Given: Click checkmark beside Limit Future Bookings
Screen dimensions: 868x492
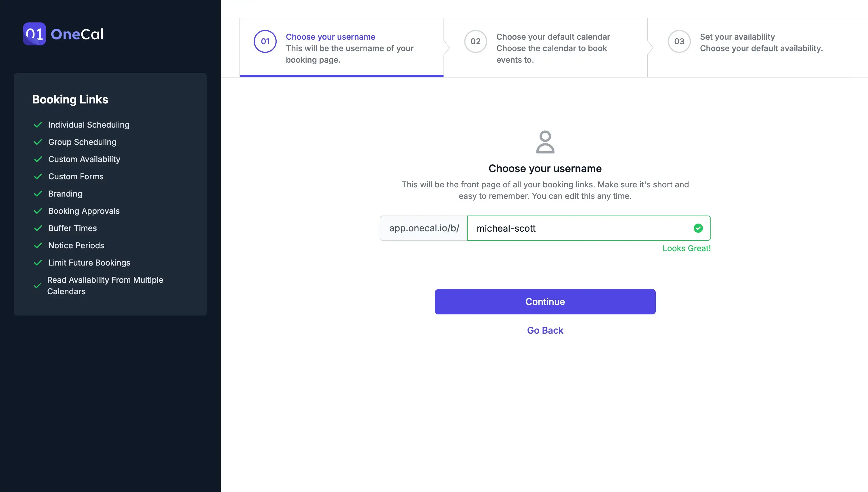Looking at the screenshot, I should [x=38, y=263].
